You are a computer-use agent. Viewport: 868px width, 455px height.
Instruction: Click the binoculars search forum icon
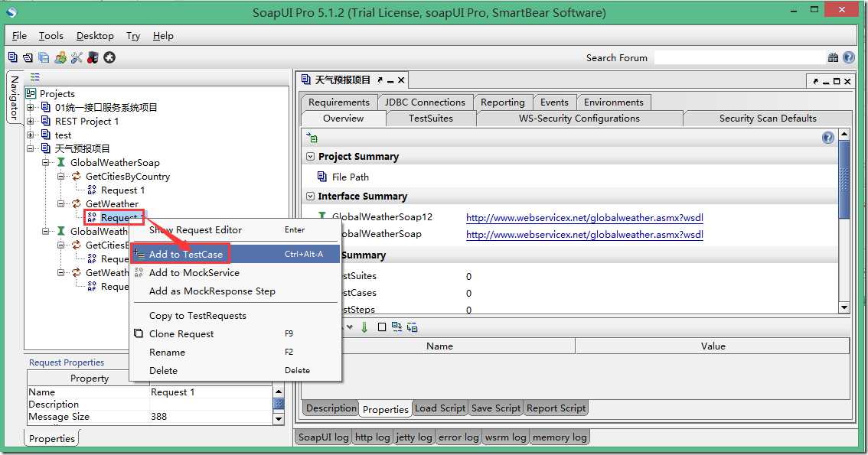pyautogui.click(x=833, y=57)
